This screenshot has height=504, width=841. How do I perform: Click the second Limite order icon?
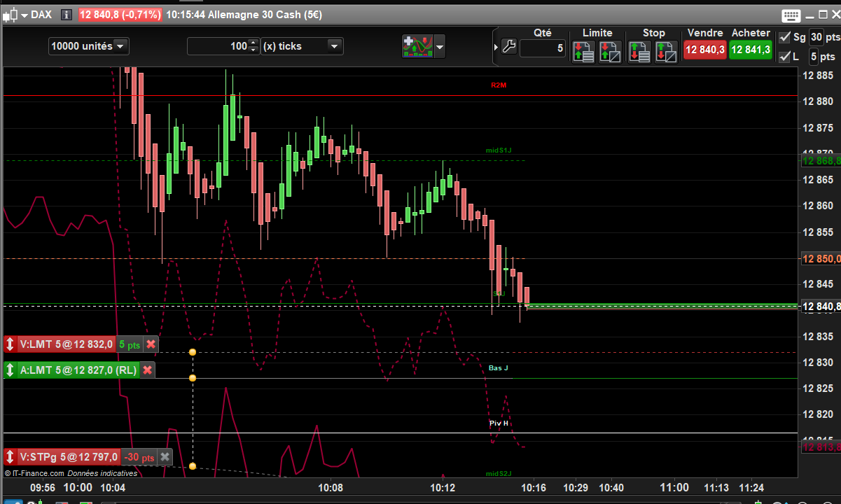(x=609, y=51)
